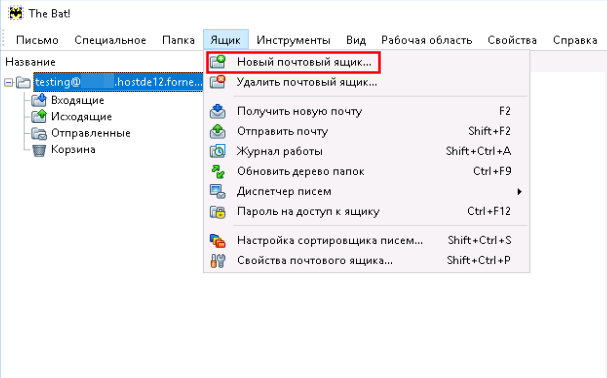The width and height of the screenshot is (607, 378).
Task: Open the Исходящие folder
Action: coord(81,117)
